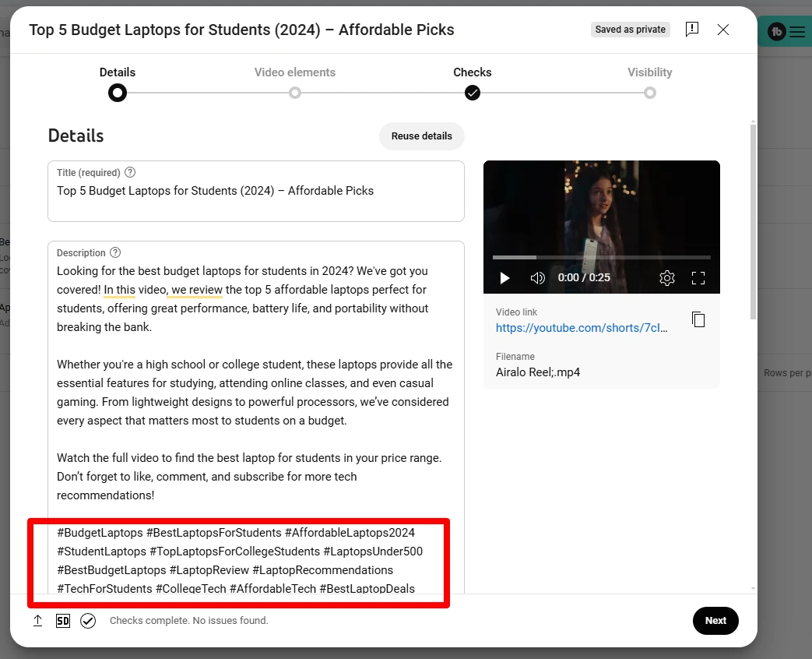Click 'Checks complete. No issues found.' text

tap(188, 621)
